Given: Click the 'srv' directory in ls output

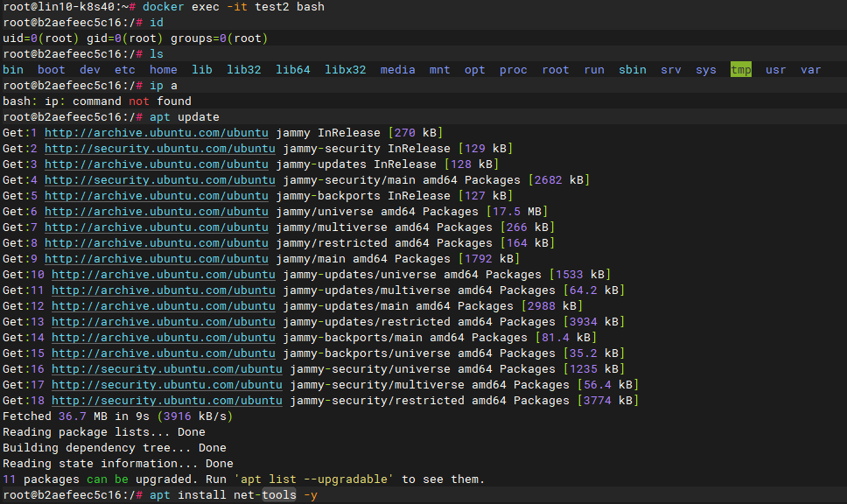Looking at the screenshot, I should 671,70.
